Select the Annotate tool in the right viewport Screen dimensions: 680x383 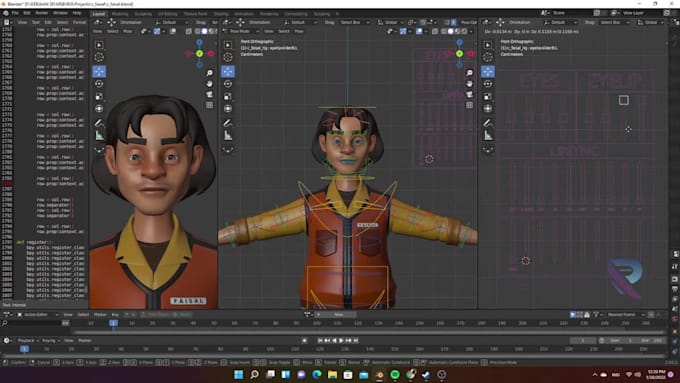(487, 123)
